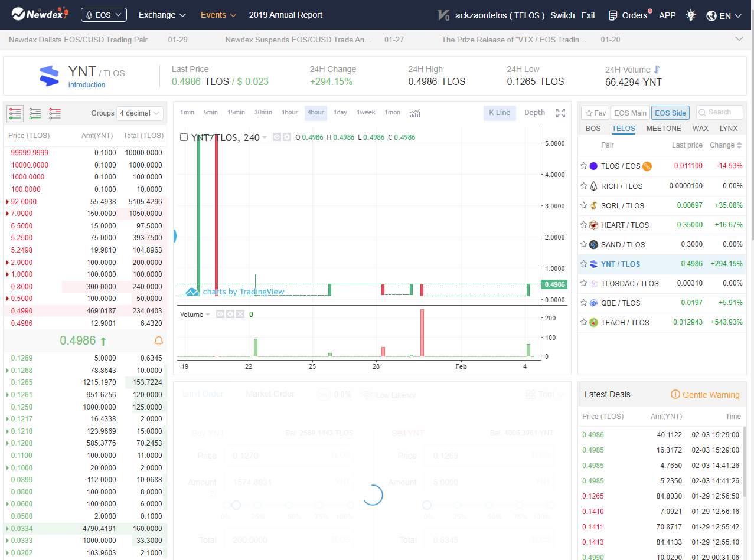Show buy orders only view icon
Screen dimensions: 754x560
[x=35, y=113]
